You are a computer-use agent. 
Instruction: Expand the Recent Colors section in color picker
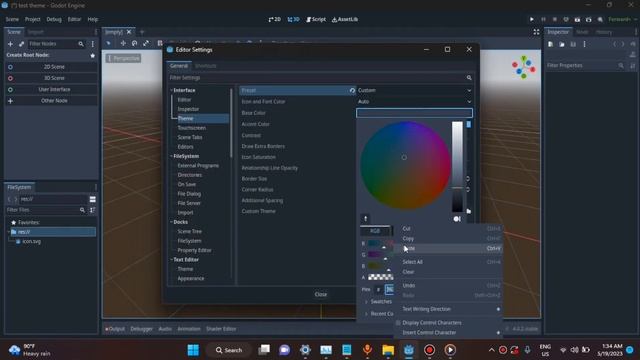point(379,314)
